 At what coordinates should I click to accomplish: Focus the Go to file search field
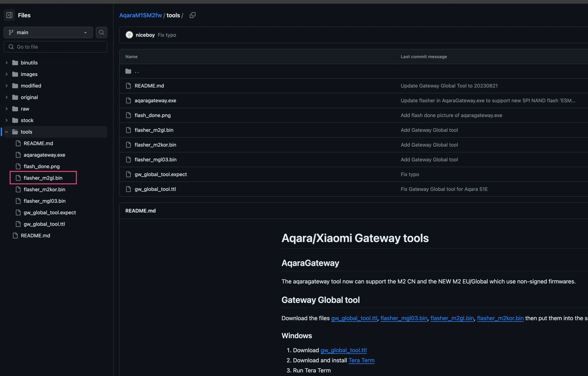[55, 47]
